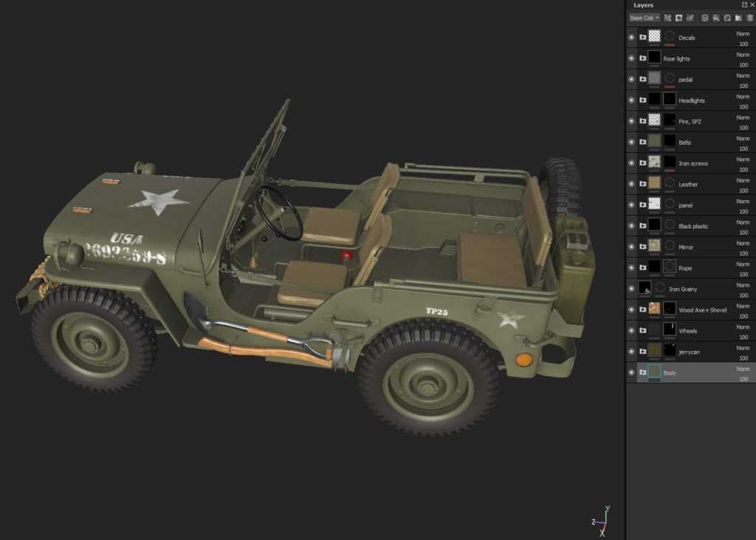This screenshot has width=756, height=540.
Task: Undock the Layers panel with float icon
Action: point(743,5)
